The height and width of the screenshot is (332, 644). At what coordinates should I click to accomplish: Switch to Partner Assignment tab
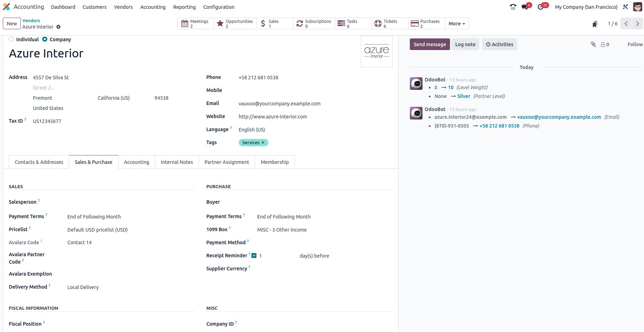click(x=227, y=162)
